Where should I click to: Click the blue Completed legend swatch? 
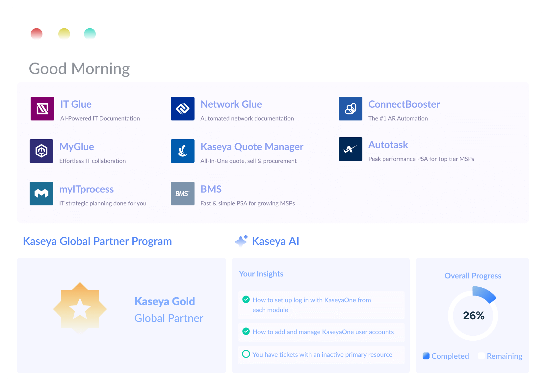[426, 356]
